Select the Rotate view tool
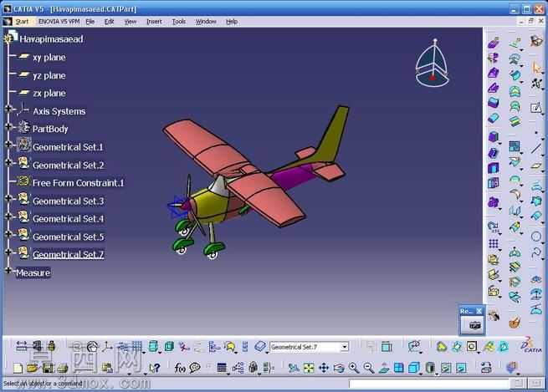 tap(339, 368)
